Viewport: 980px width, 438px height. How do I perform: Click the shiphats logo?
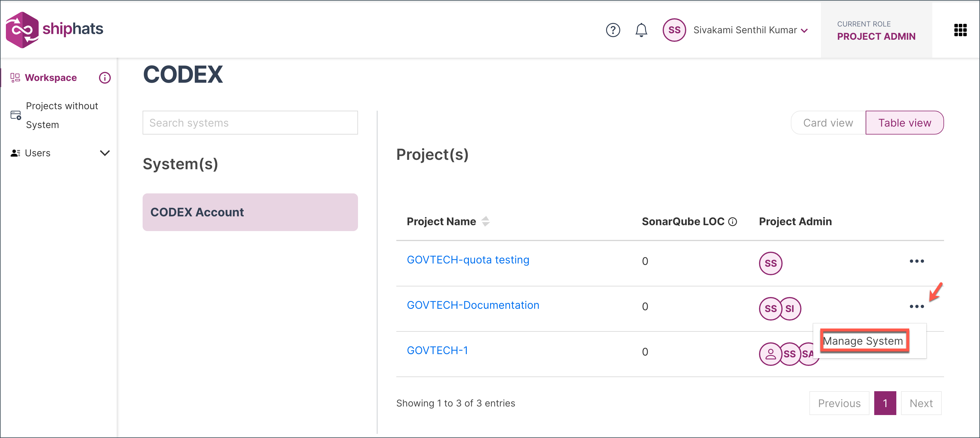[55, 30]
